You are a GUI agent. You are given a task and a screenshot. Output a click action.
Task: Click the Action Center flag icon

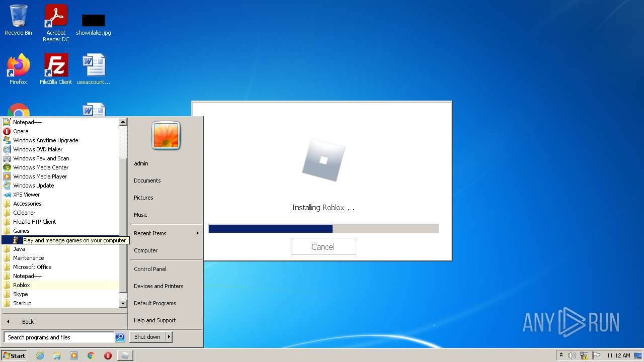596,355
